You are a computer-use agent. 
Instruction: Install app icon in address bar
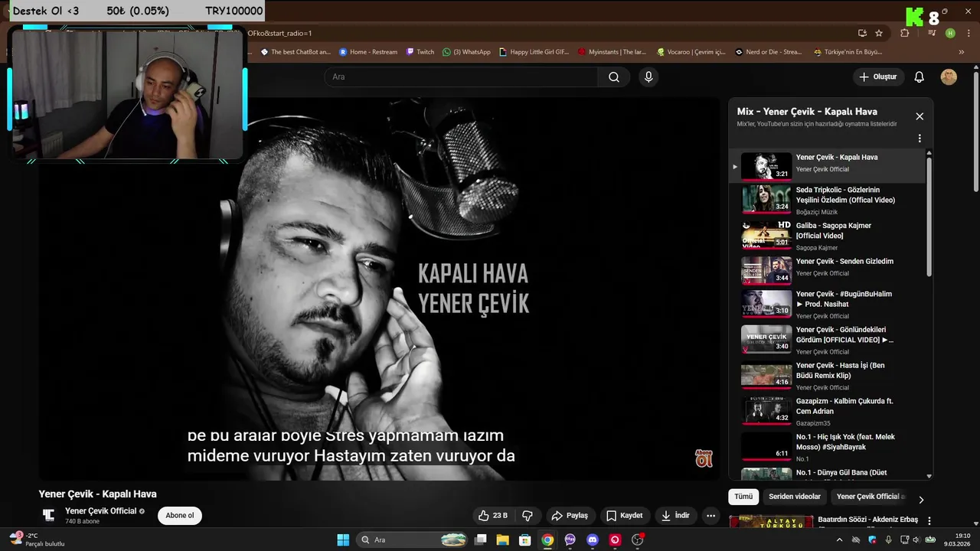point(862,33)
